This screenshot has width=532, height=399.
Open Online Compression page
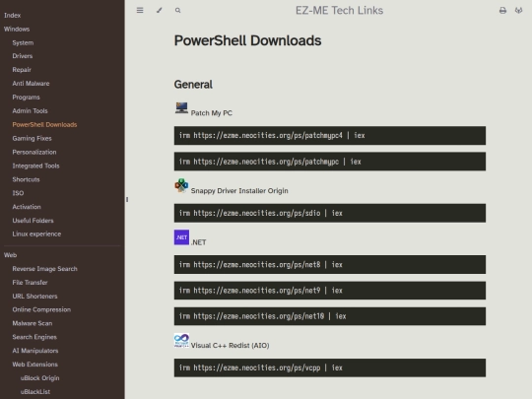(41, 309)
